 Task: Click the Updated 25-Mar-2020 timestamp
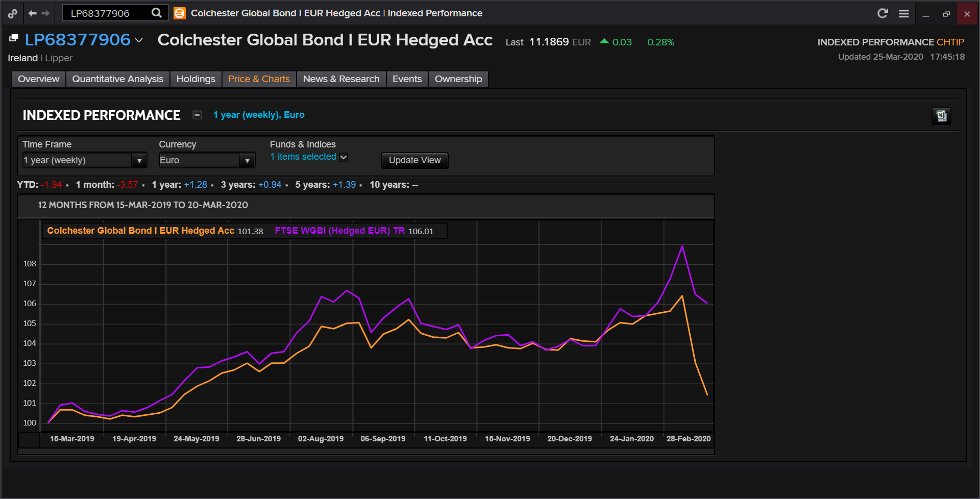point(901,57)
